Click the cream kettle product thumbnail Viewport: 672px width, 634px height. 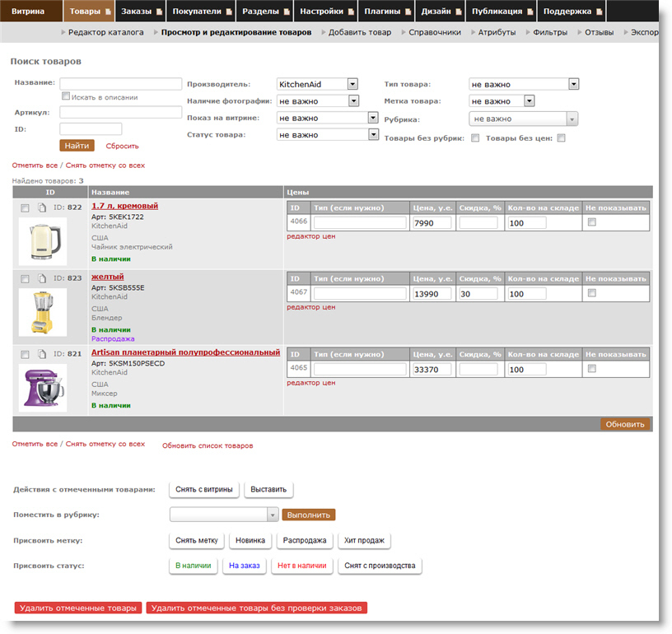point(43,241)
